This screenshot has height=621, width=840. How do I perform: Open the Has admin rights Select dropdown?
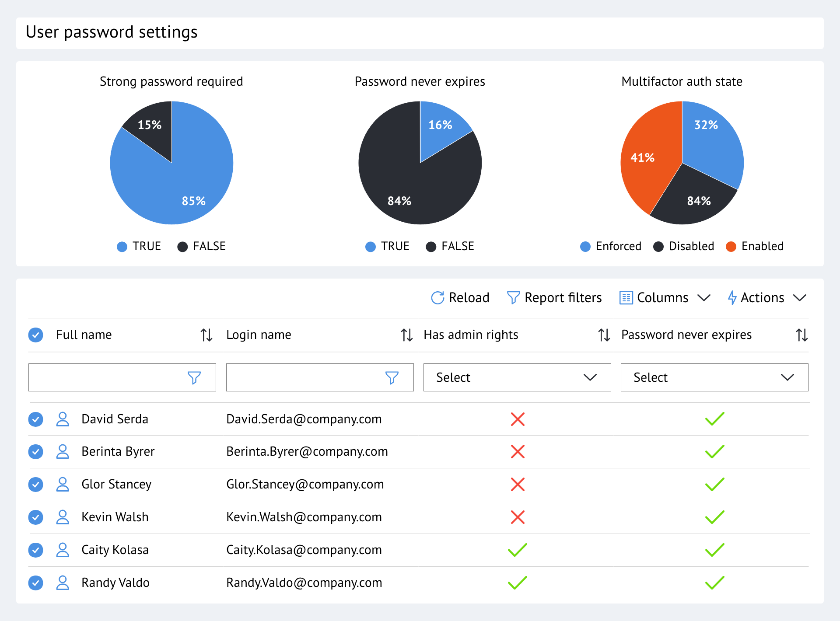517,377
